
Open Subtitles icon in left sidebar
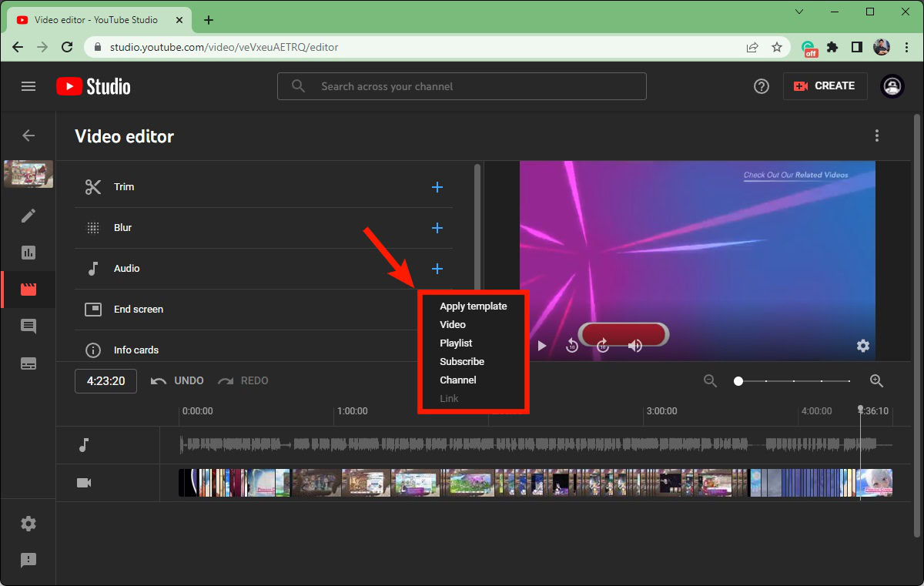click(x=28, y=363)
